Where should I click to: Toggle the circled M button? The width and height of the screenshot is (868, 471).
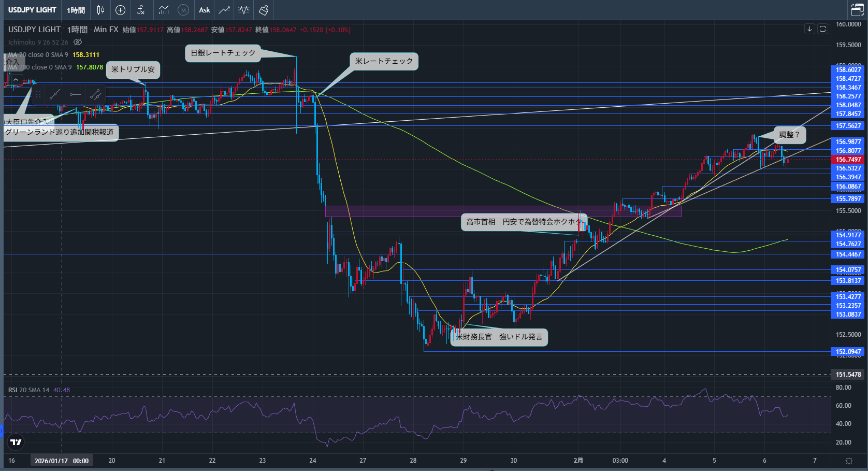click(x=183, y=10)
